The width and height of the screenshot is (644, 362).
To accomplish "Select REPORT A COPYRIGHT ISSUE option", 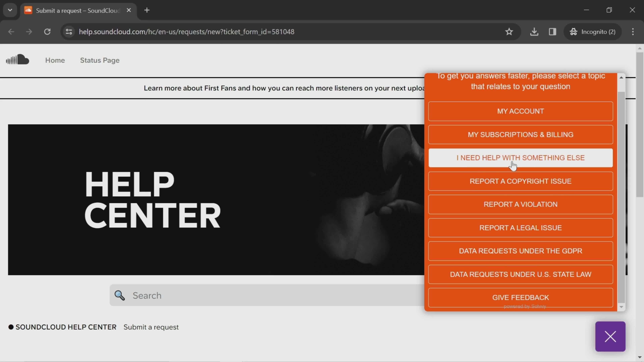I will pos(521,181).
